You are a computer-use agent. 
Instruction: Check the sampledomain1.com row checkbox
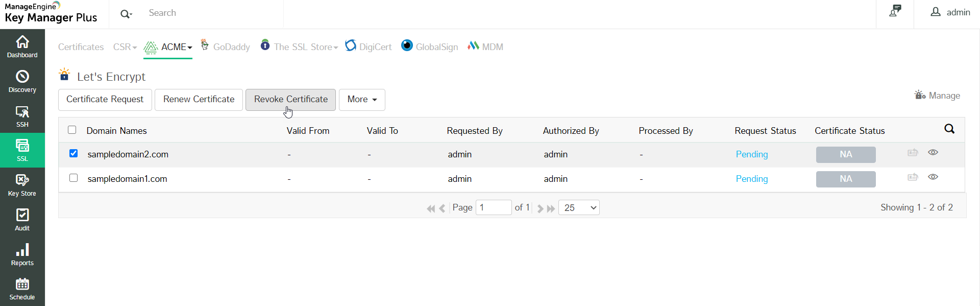click(x=73, y=178)
